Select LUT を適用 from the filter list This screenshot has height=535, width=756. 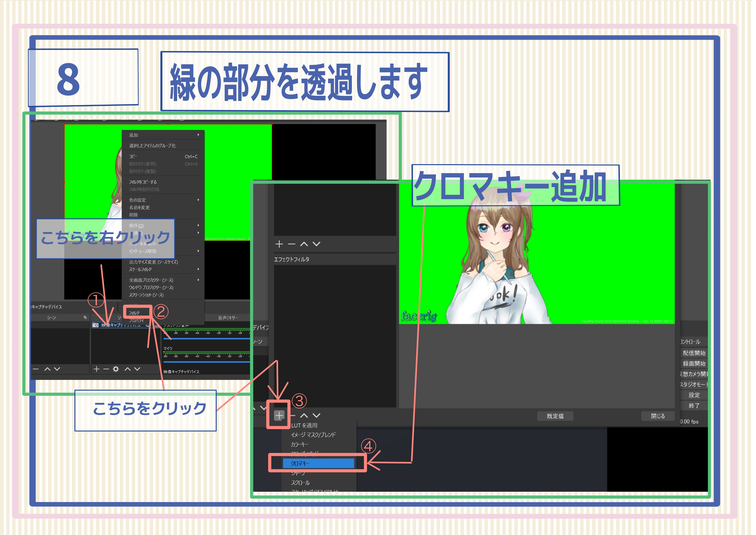pyautogui.click(x=304, y=426)
